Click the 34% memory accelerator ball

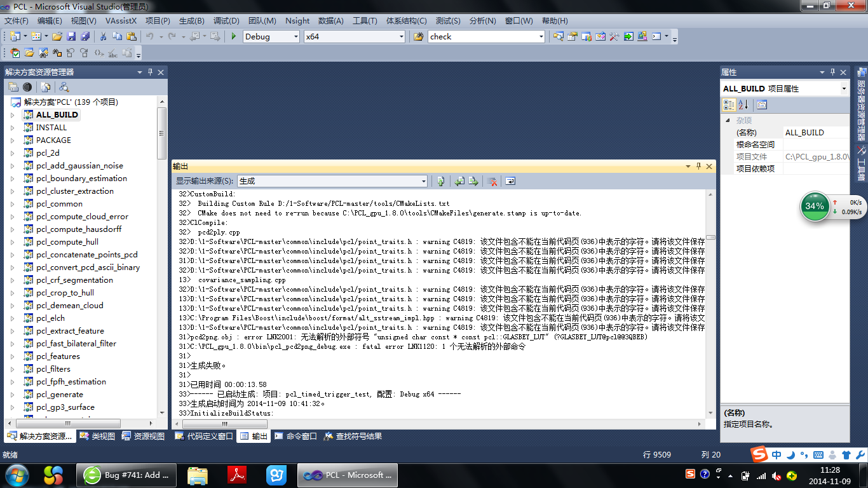[x=815, y=206]
